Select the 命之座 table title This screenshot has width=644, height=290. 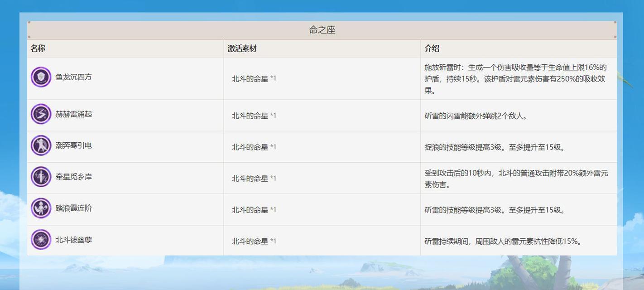click(x=322, y=30)
